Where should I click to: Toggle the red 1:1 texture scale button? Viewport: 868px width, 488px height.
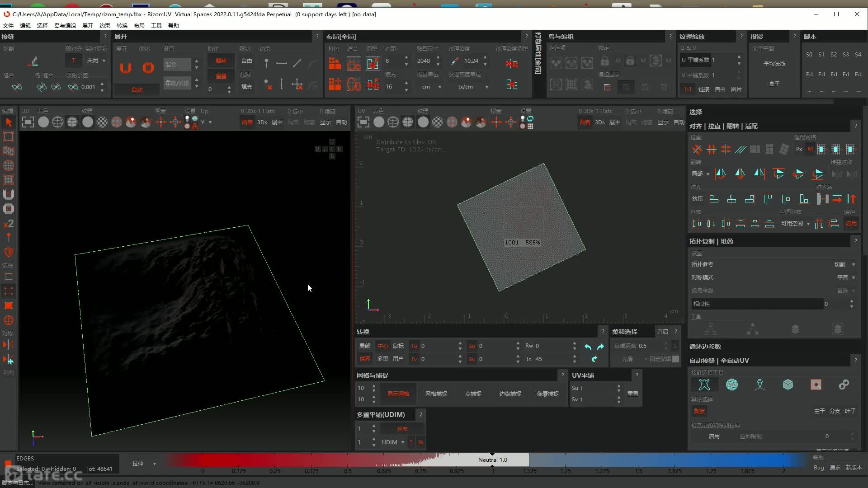[688, 89]
